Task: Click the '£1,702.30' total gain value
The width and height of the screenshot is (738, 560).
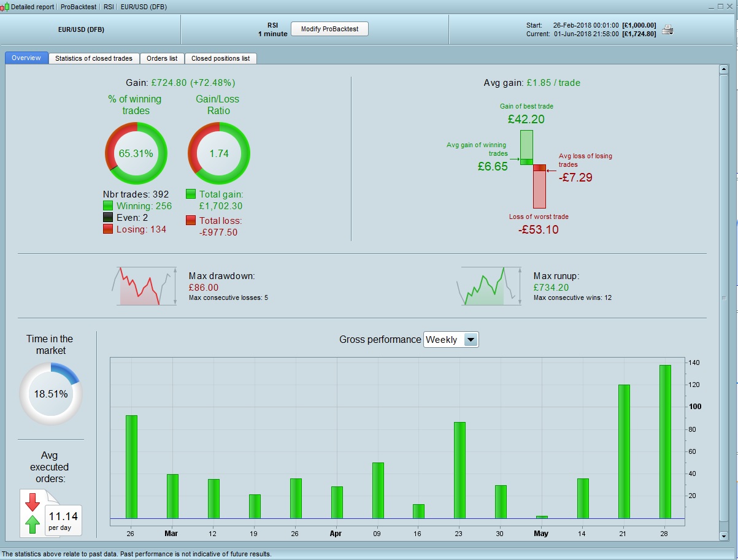Action: pyautogui.click(x=221, y=206)
